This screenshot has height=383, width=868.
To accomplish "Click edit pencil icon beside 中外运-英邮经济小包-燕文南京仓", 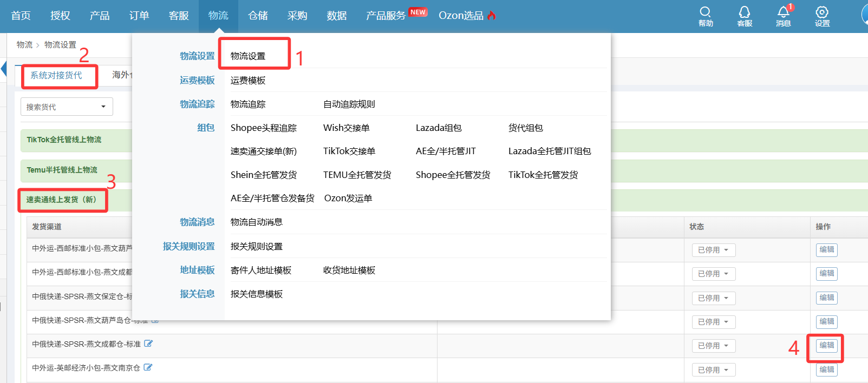I will click(x=148, y=367).
